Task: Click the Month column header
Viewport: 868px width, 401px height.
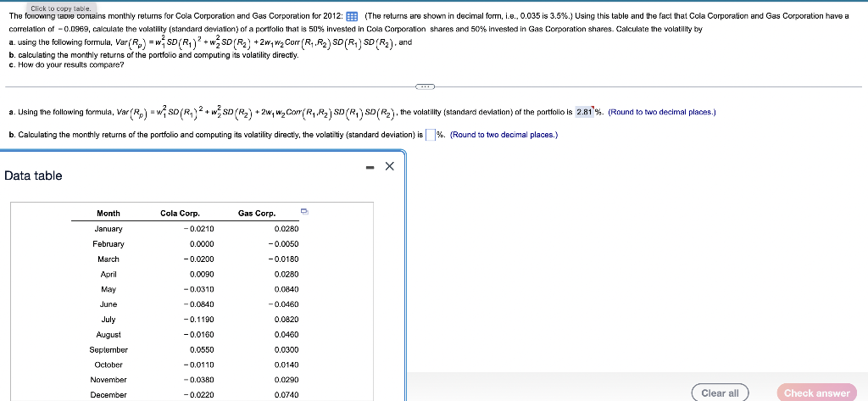Action: tap(108, 214)
